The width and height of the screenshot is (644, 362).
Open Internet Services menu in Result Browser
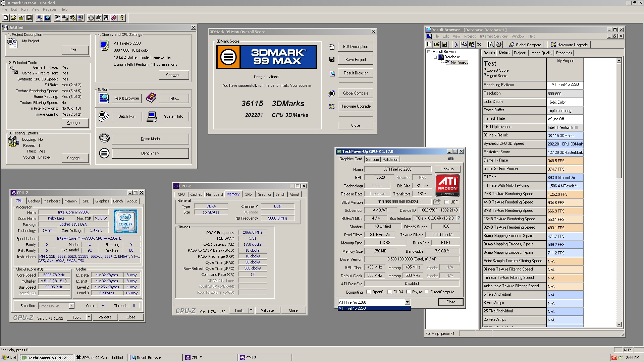click(x=493, y=36)
